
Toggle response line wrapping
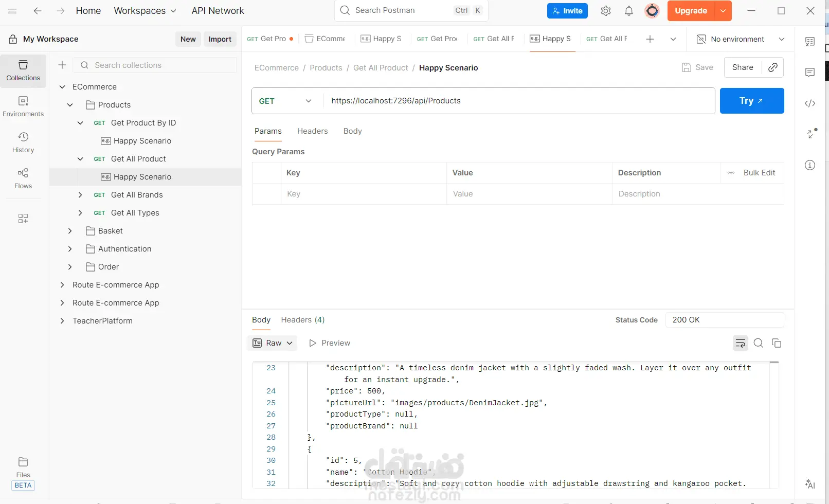[x=741, y=343]
